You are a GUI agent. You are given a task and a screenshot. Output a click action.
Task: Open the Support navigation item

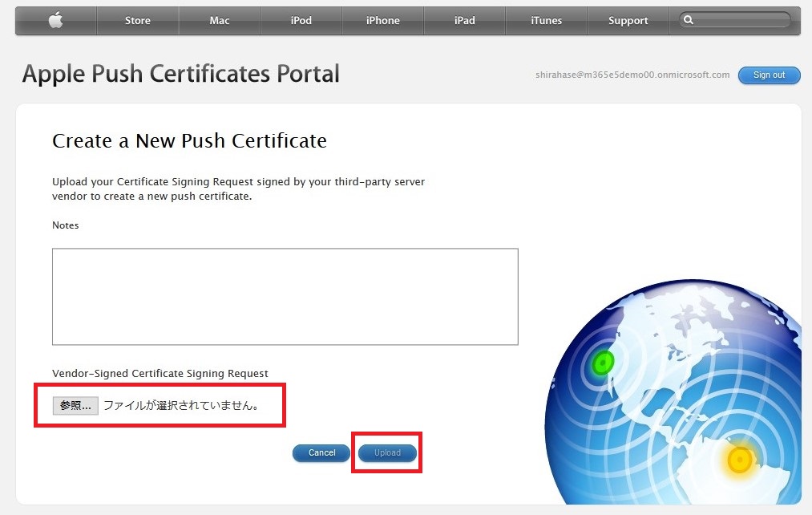(628, 21)
